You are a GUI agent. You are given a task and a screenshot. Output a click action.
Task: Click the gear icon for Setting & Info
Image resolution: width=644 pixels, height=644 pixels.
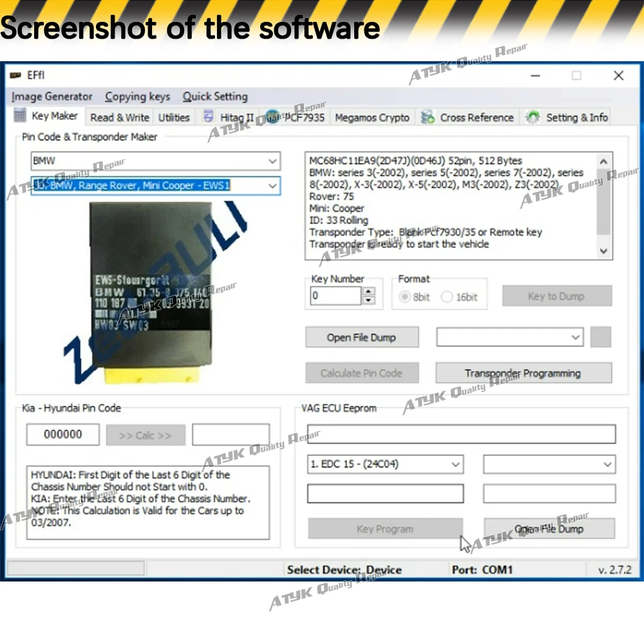533,117
